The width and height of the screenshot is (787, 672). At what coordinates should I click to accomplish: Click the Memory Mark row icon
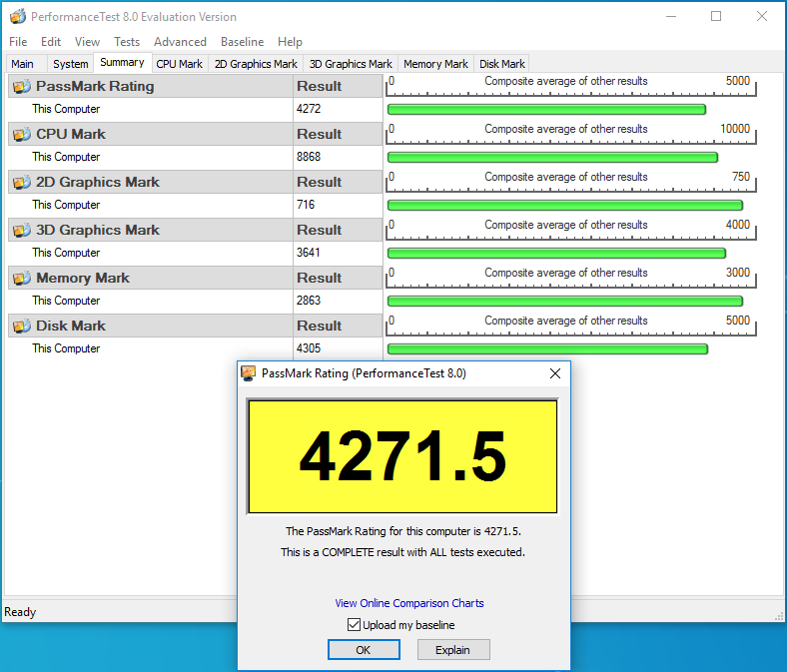(x=22, y=278)
